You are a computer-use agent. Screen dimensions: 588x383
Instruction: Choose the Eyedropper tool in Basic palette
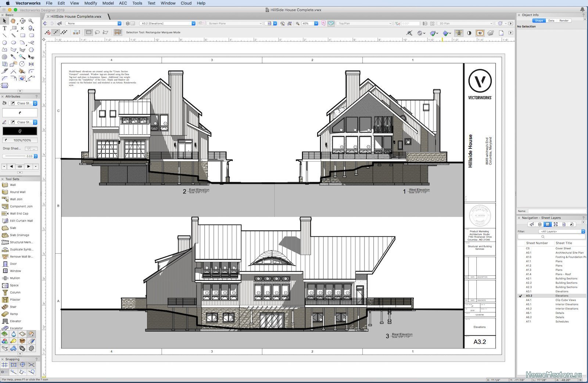(x=13, y=57)
